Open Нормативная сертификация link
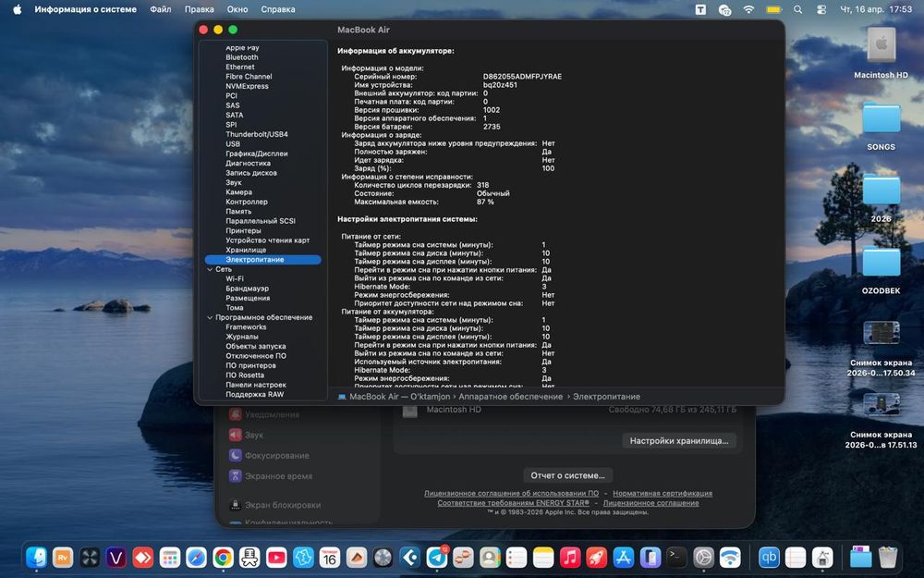The image size is (924, 578). [663, 493]
